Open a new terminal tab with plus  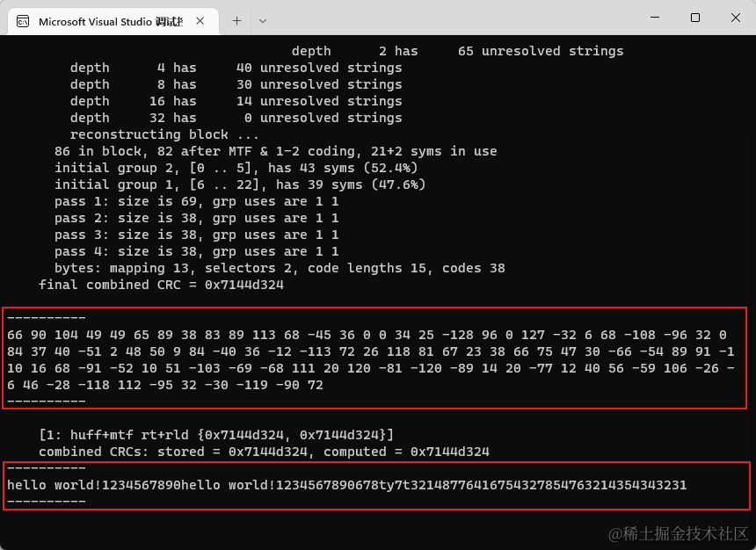(x=236, y=21)
